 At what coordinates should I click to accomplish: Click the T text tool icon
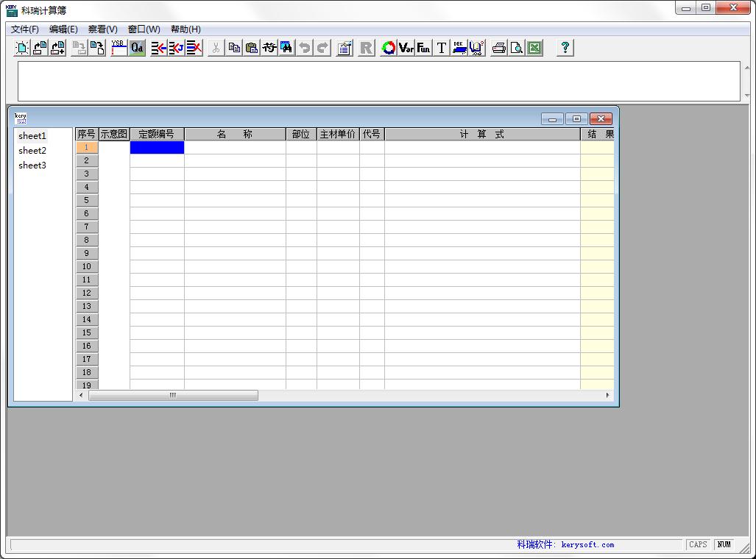[442, 48]
